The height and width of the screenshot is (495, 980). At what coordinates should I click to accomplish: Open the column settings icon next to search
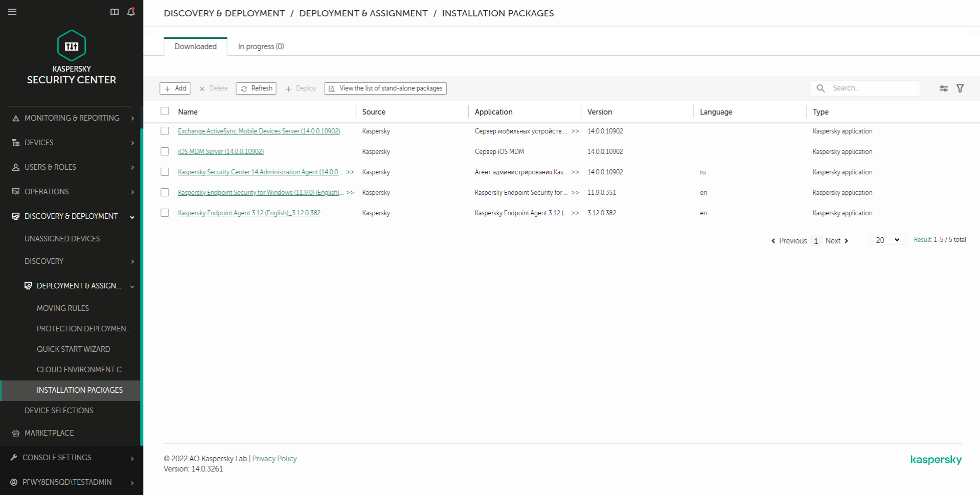[x=943, y=88]
